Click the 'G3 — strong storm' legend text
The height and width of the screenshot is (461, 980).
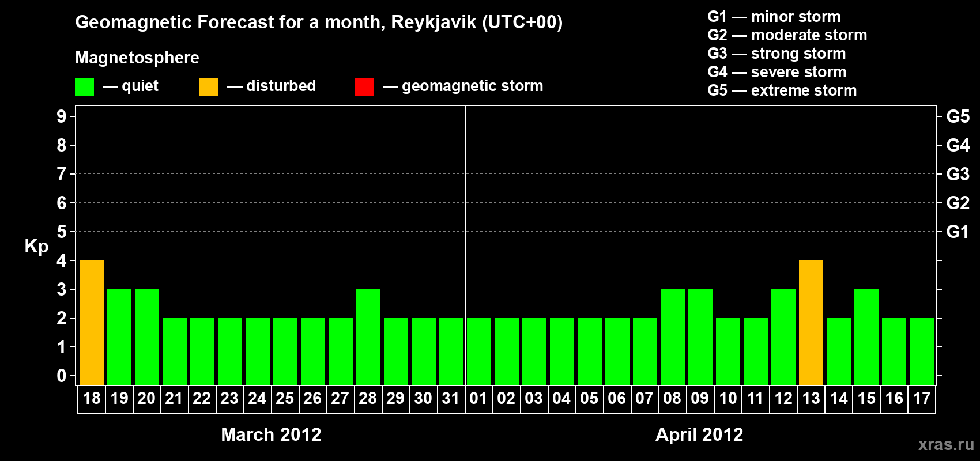777,54
